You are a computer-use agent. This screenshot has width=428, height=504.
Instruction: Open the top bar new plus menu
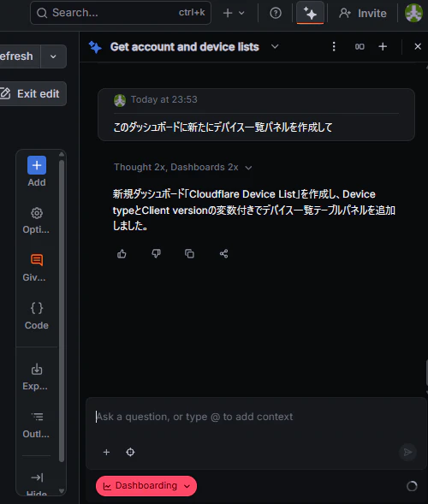(234, 13)
